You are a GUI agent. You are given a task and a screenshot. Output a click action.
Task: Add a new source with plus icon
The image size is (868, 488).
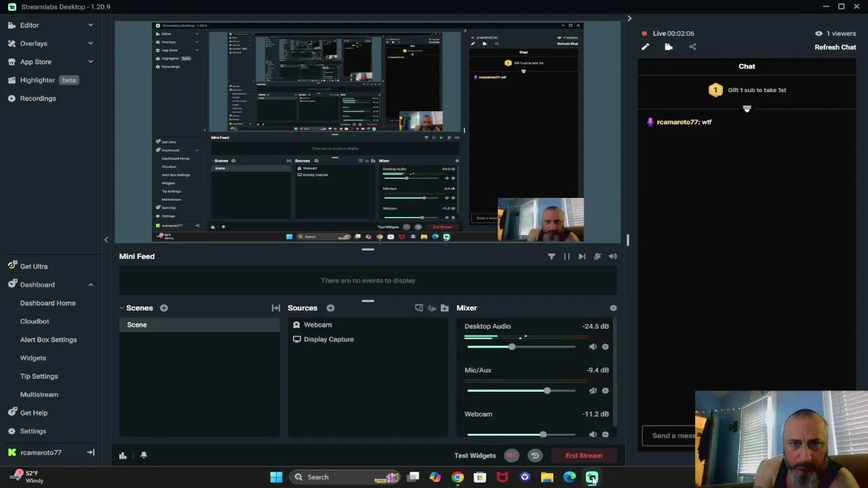point(330,308)
